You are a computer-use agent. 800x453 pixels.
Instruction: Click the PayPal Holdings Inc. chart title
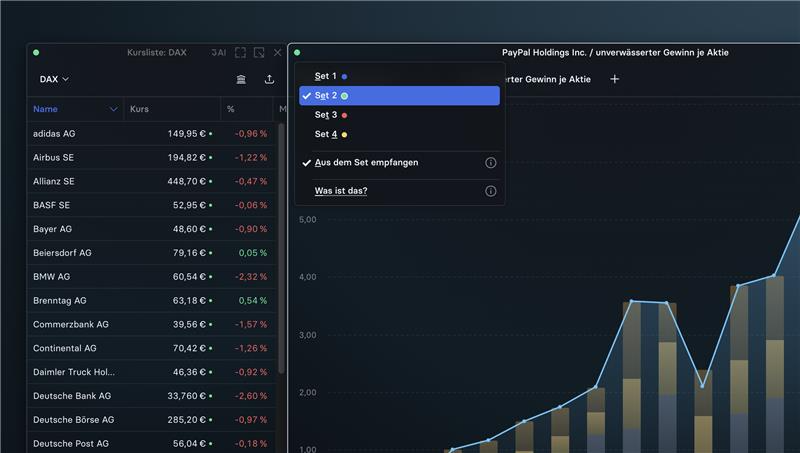tap(615, 53)
